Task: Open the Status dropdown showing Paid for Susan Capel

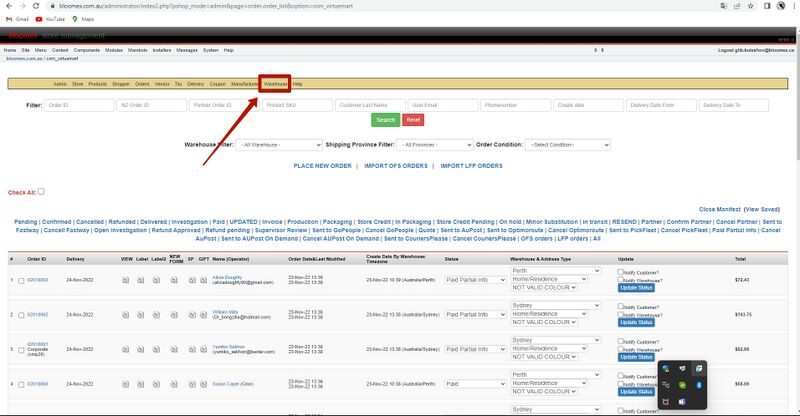Action: [475, 384]
